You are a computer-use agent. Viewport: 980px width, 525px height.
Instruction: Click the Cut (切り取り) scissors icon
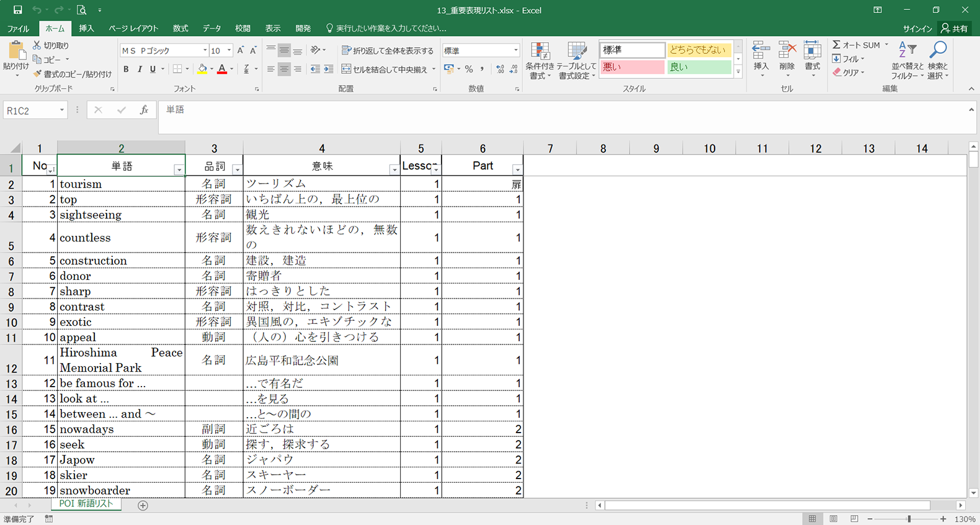point(37,45)
